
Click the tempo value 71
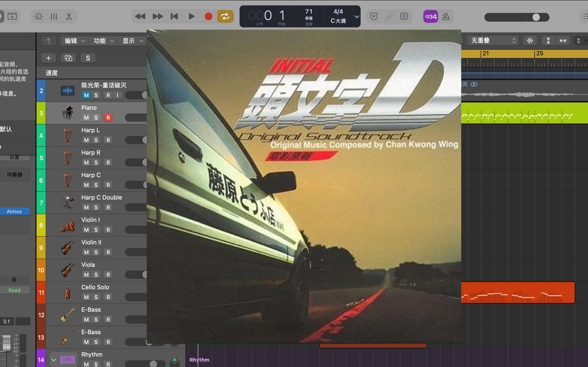[x=309, y=12]
